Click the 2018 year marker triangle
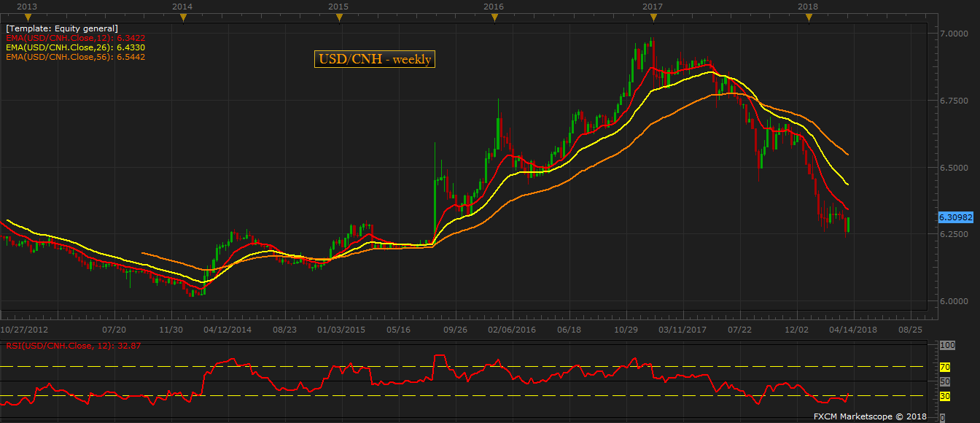This screenshot has width=980, height=423. [808, 17]
